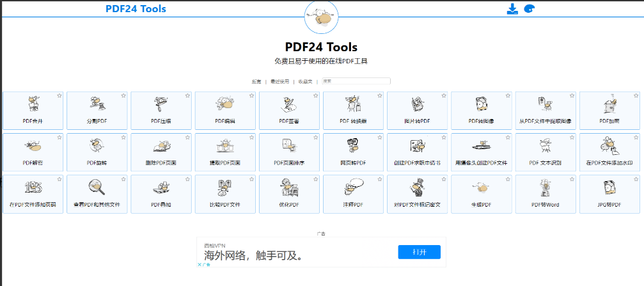Show all tools via 所有 filter
This screenshot has height=286, width=644.
[256, 81]
